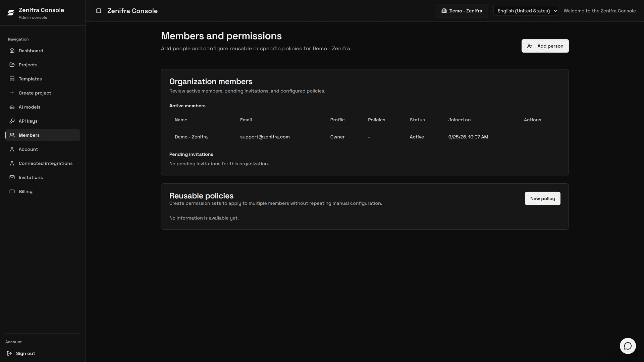Open the Demo - Zenifra organization switcher

(x=462, y=11)
